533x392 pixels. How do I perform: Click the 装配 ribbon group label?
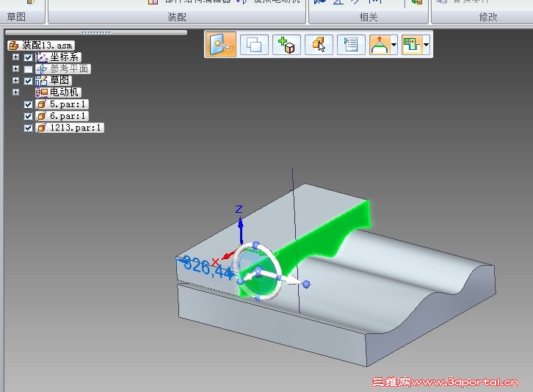[x=177, y=17]
